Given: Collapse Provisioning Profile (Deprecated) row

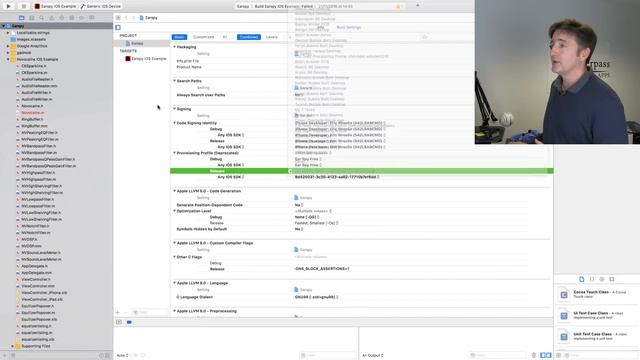Looking at the screenshot, I should [174, 153].
